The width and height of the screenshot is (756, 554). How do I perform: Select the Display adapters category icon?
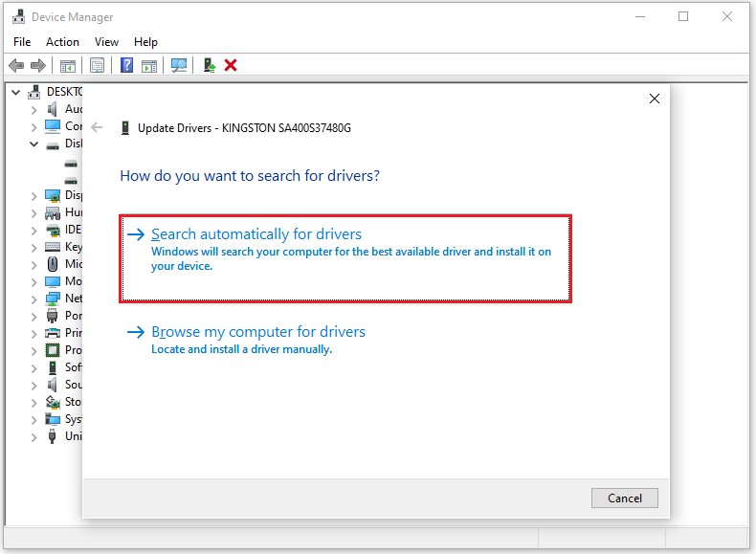(53, 195)
